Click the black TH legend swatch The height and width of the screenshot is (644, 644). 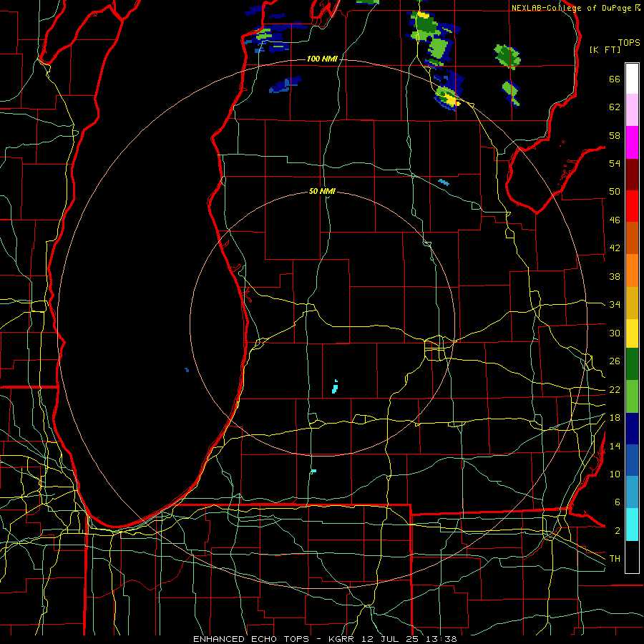coord(632,557)
